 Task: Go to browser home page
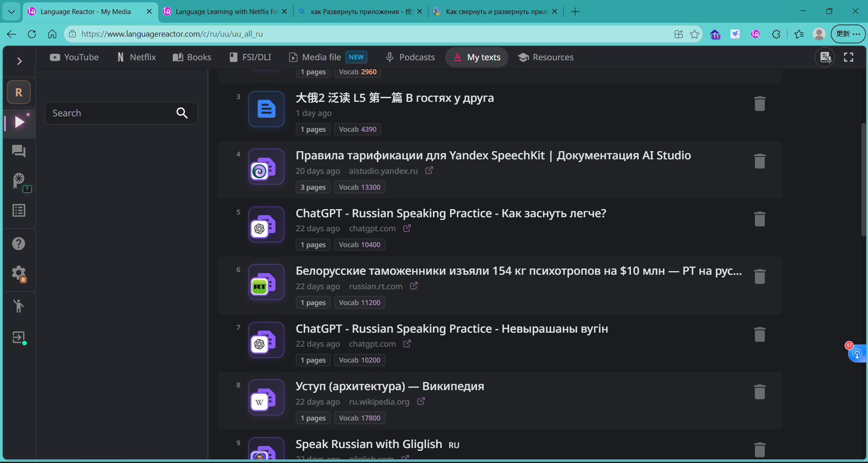coord(52,34)
